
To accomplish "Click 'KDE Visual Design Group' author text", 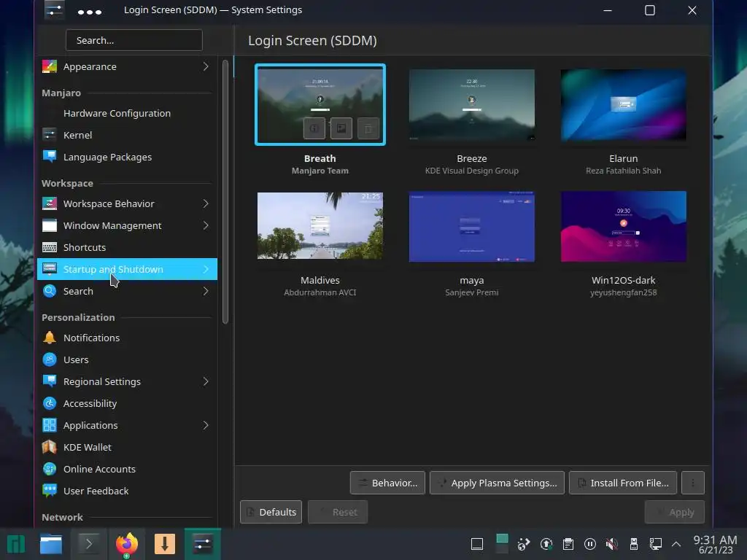I will (x=472, y=171).
